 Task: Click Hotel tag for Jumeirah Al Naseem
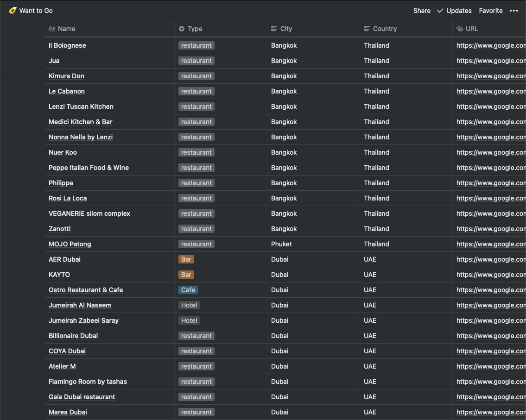[x=189, y=305]
